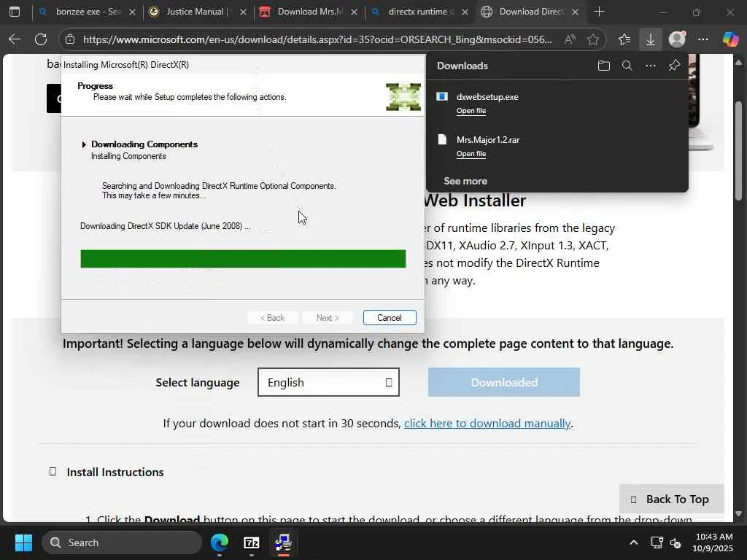Open file link under Mrs.Major1.2.rar
Viewport: 747px width, 560px height.
(471, 153)
